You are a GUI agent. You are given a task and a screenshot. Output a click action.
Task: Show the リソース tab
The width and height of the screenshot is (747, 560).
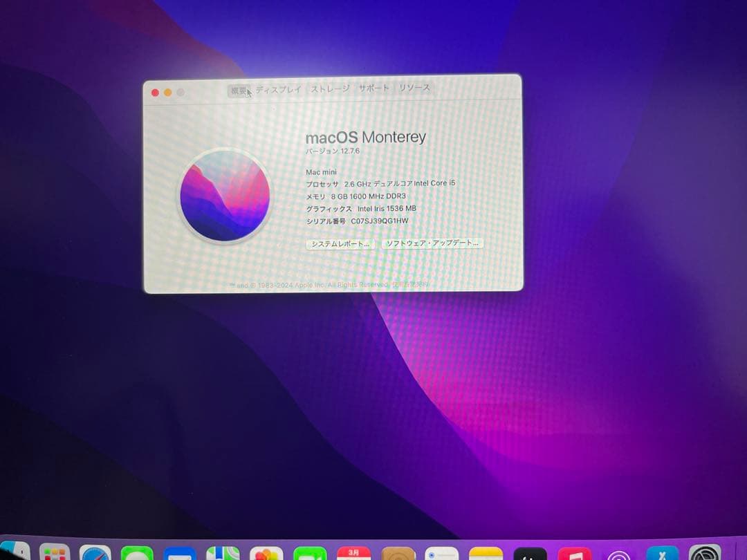pos(414,88)
